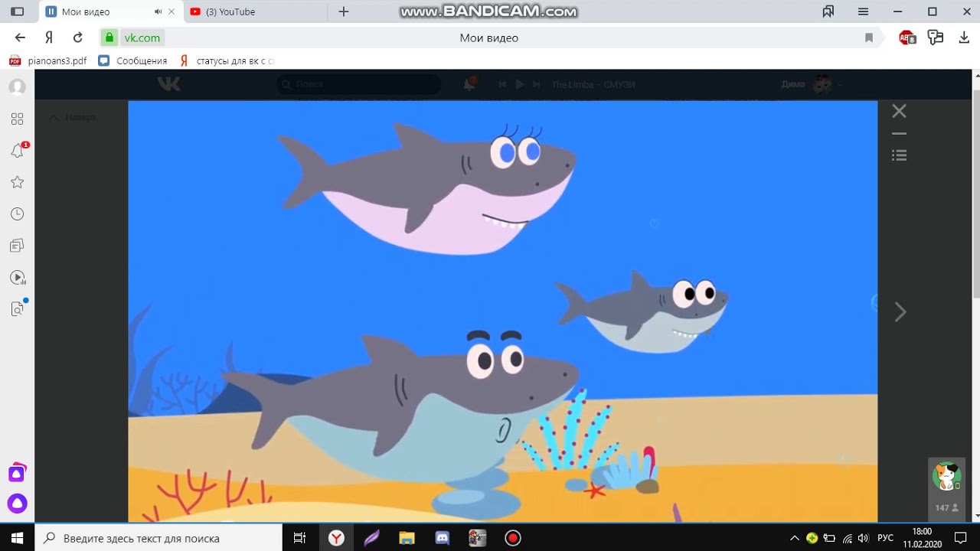Click the VK logo in the header
Image resolution: width=980 pixels, height=551 pixels.
168,84
